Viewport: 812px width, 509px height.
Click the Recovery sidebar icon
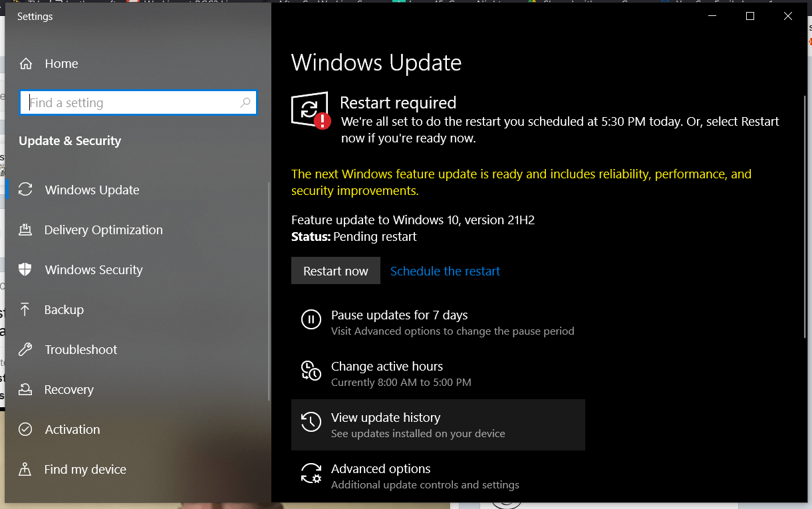pyautogui.click(x=25, y=389)
